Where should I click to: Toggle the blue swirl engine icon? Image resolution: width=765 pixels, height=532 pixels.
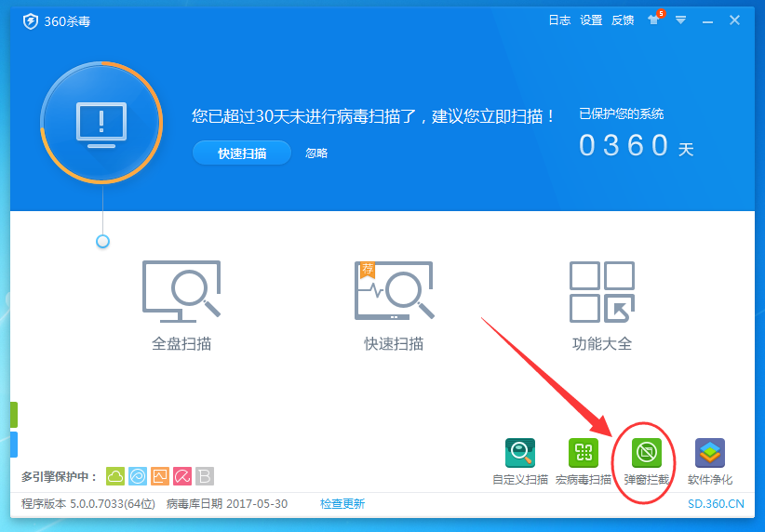click(x=138, y=476)
